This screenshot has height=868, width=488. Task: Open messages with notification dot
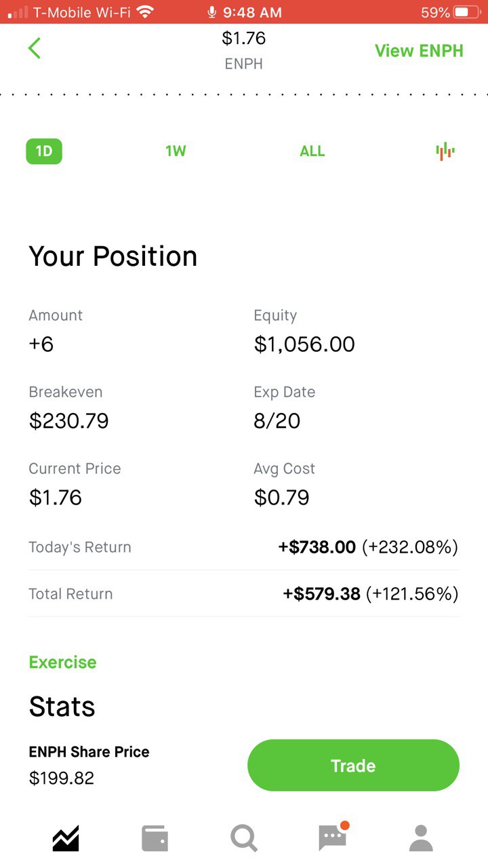[333, 838]
